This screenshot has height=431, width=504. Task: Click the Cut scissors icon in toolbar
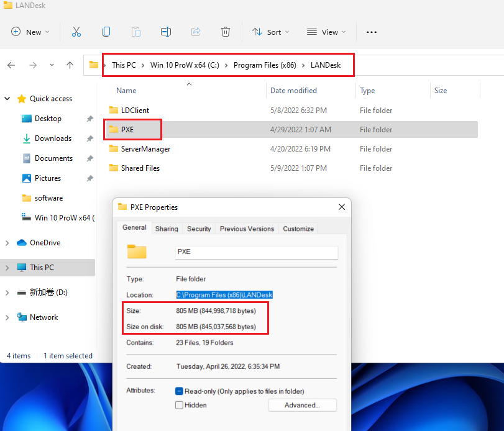pyautogui.click(x=76, y=32)
